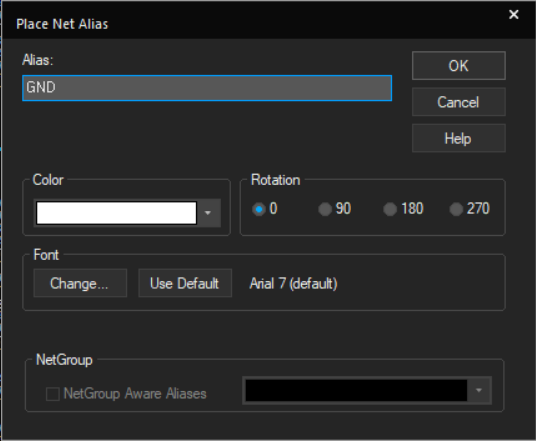The image size is (536, 441).
Task: Confirm the alias with OK
Action: (x=458, y=66)
